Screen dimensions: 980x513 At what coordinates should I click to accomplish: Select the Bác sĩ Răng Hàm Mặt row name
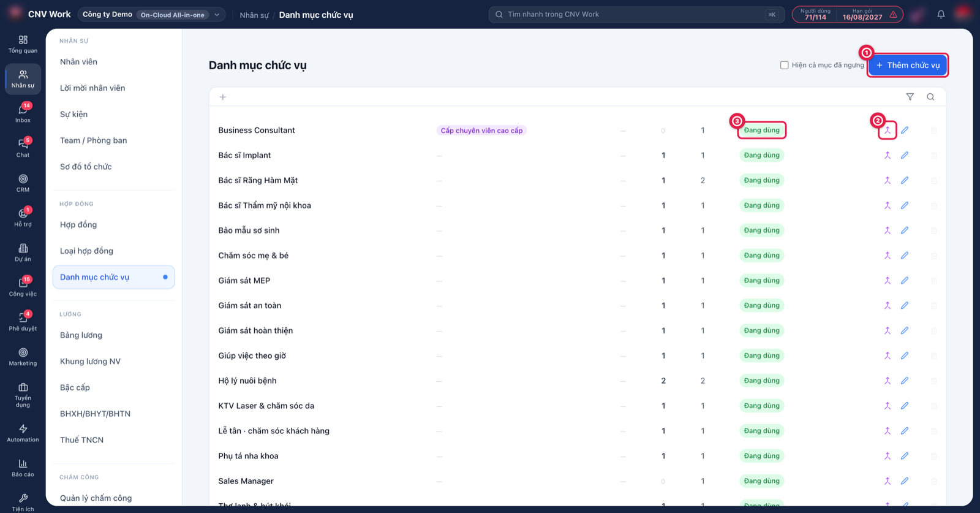[x=258, y=180]
